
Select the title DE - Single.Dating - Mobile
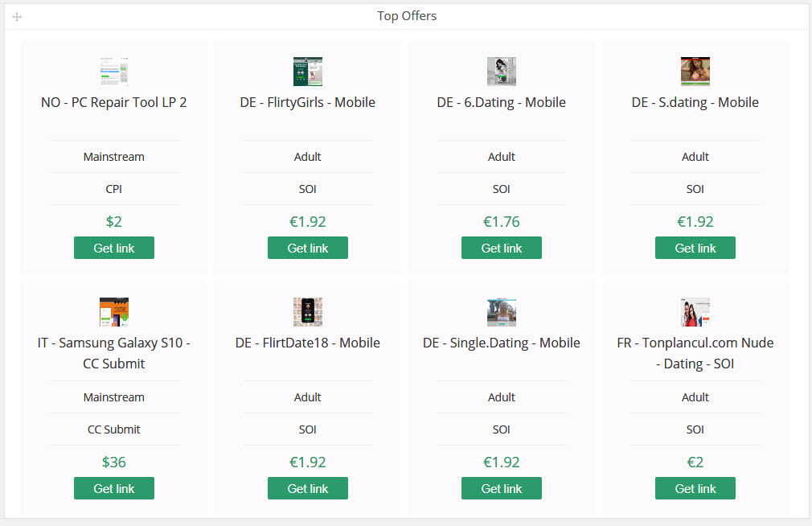[x=502, y=343]
